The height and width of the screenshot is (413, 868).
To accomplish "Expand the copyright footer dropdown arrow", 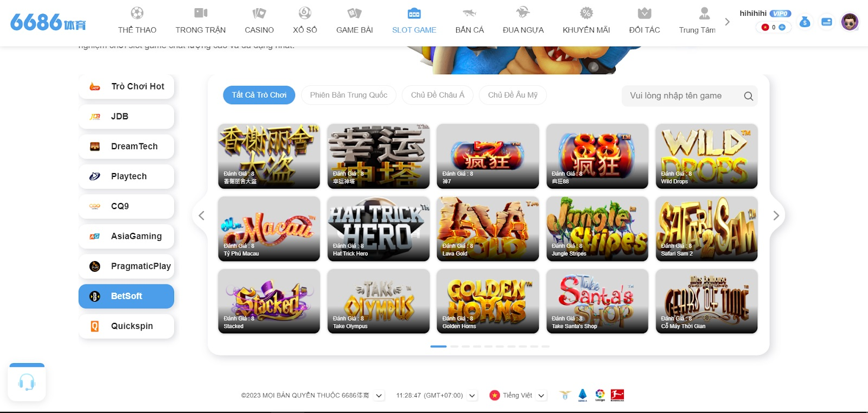I will point(379,396).
